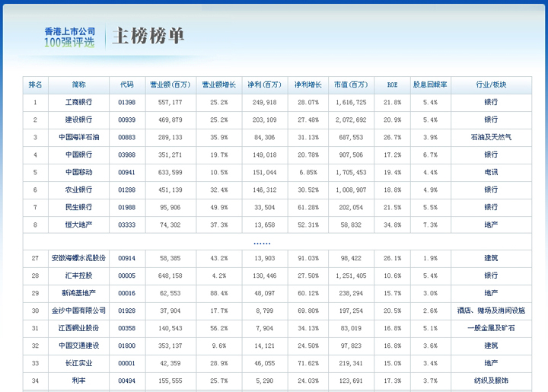Click the 香港上市公司100强评选 logo

pyautogui.click(x=69, y=37)
